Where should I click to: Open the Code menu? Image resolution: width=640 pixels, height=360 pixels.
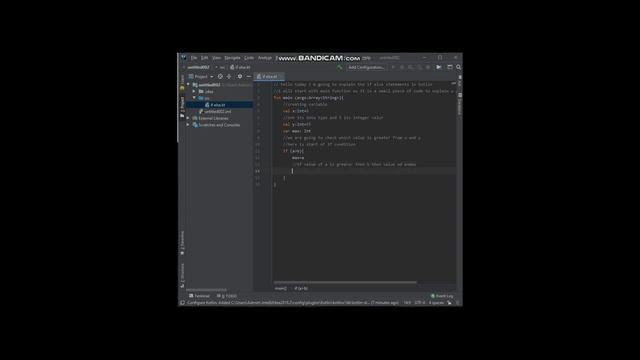pos(249,58)
